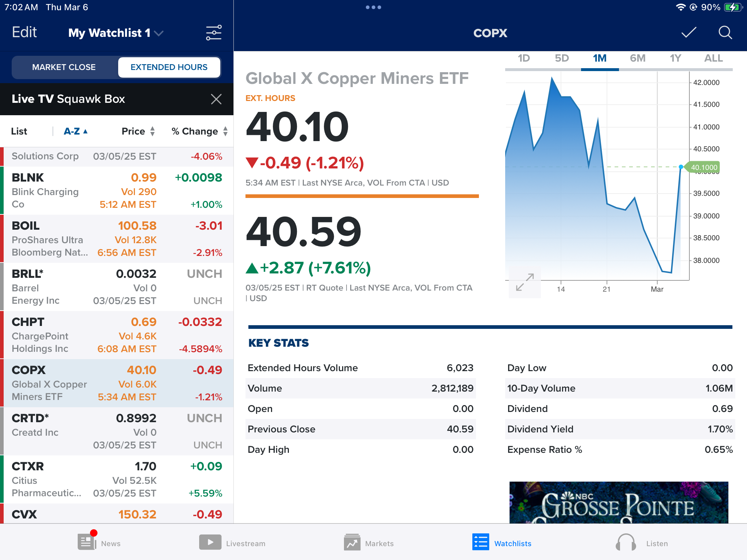Tap the KEY STATS heading
The width and height of the screenshot is (747, 560).
pos(278,343)
